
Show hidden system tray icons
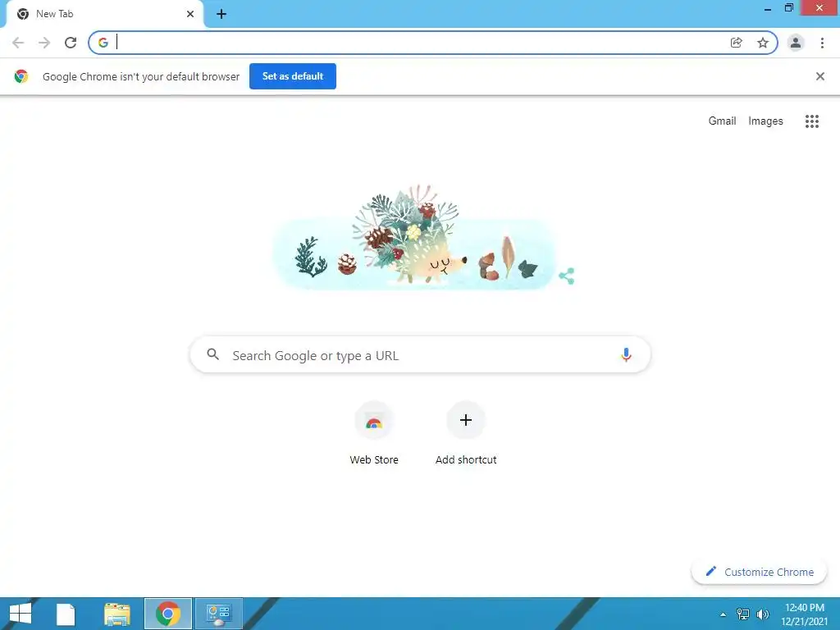click(x=723, y=614)
